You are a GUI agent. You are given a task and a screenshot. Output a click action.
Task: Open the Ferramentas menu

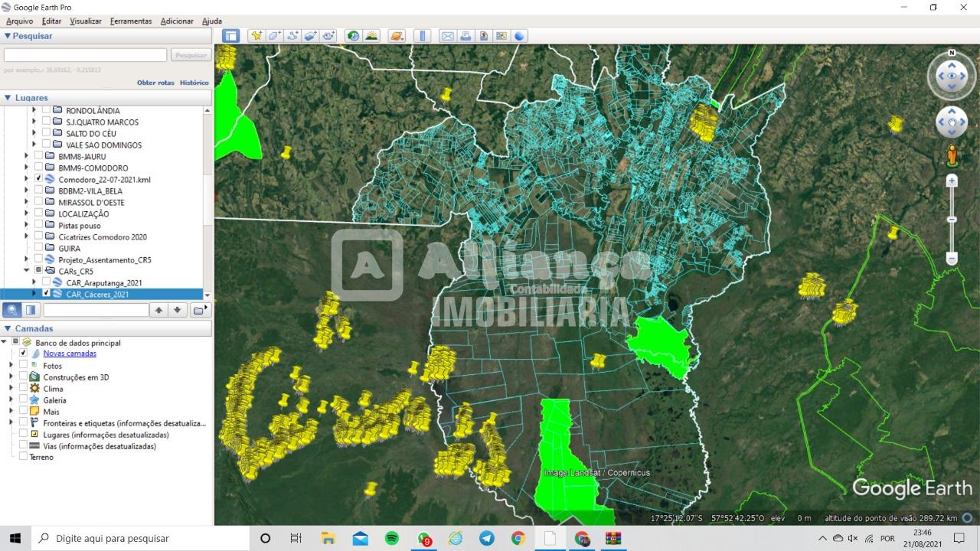131,21
